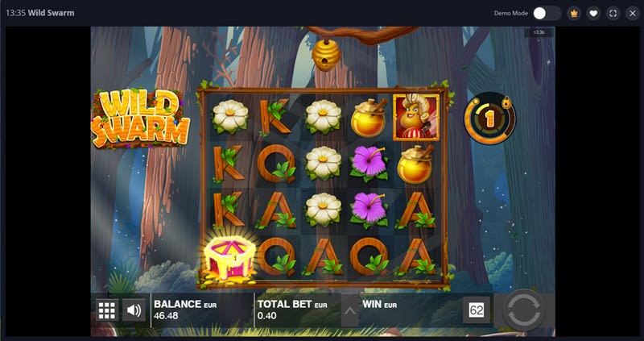This screenshot has width=644, height=341.
Task: Open autoplay settings showing 62
Action: click(x=477, y=310)
